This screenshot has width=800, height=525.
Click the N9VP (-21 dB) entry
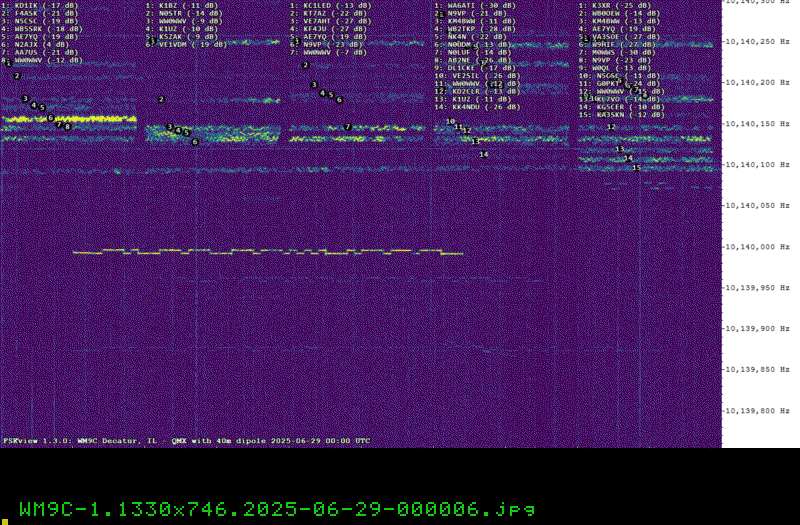(471, 13)
